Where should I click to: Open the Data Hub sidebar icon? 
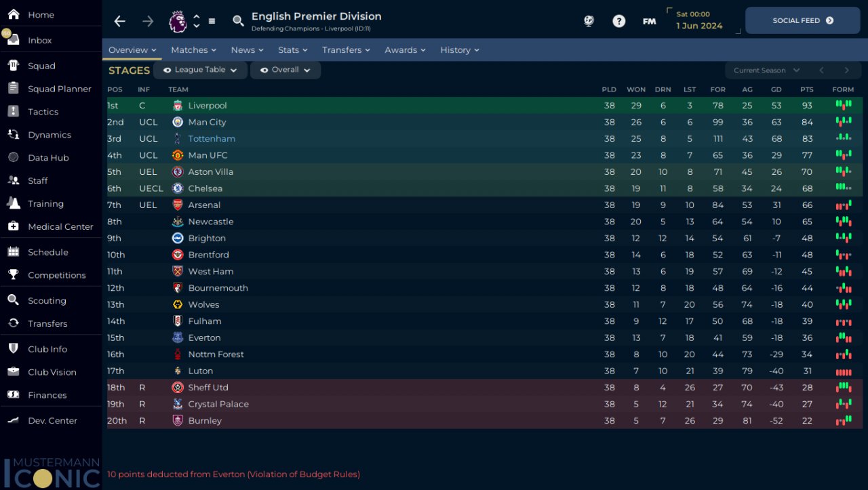14,158
